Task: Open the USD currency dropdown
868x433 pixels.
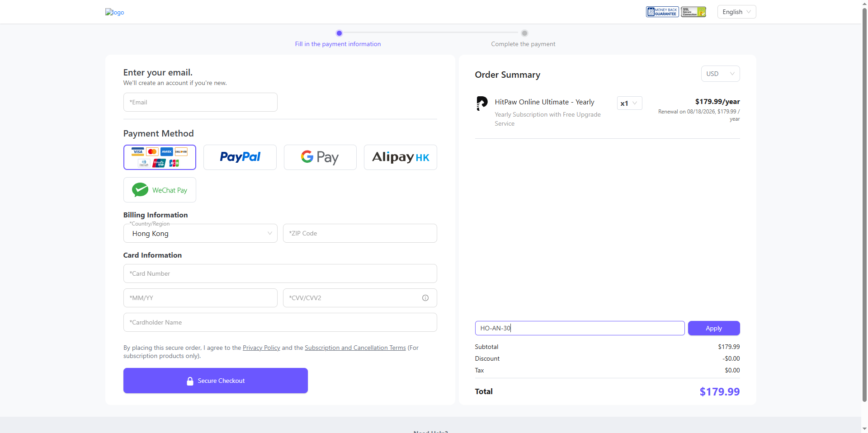Action: 720,74
